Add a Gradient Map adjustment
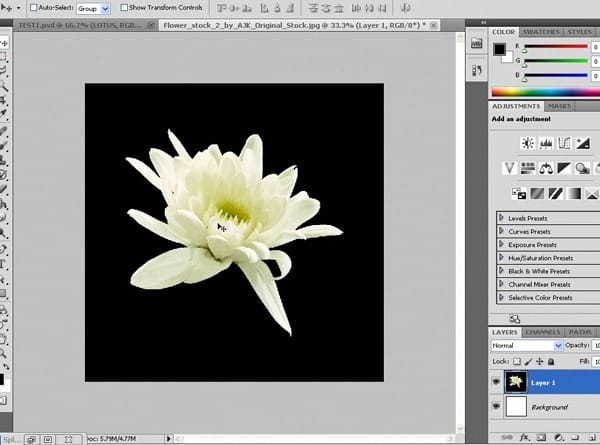Viewport: 600px width, 445px height. tap(574, 193)
